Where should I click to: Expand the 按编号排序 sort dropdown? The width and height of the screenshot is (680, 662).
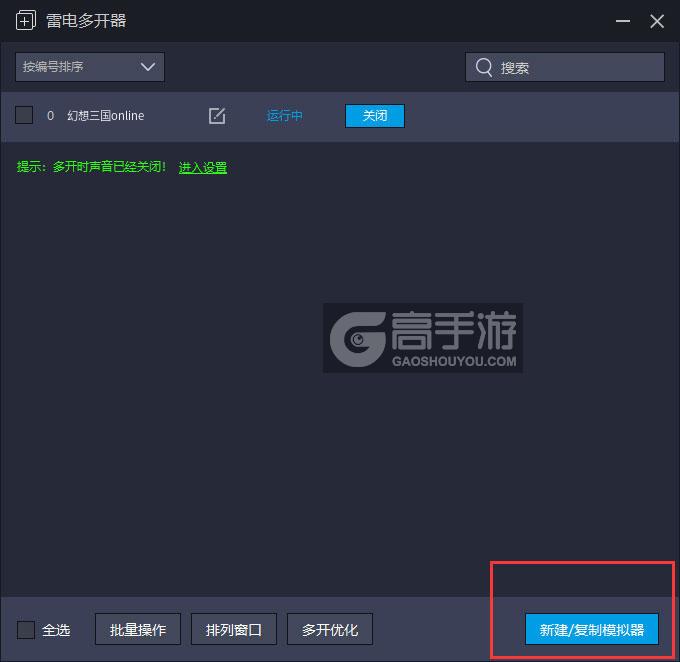click(x=90, y=67)
